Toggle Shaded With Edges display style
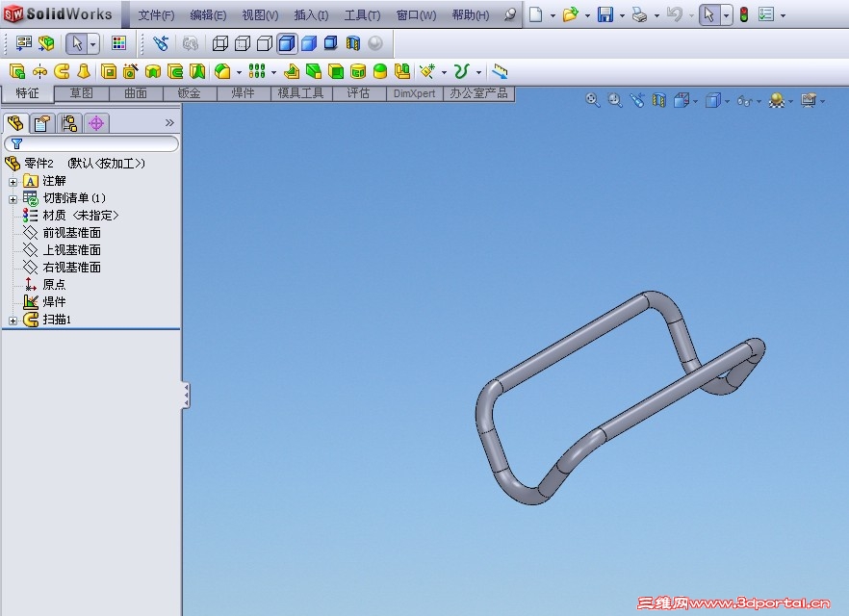This screenshot has height=616, width=849. coord(287,43)
